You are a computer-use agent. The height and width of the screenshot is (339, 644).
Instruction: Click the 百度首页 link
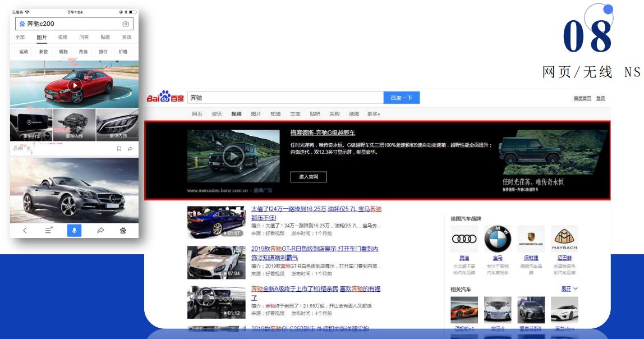[582, 98]
